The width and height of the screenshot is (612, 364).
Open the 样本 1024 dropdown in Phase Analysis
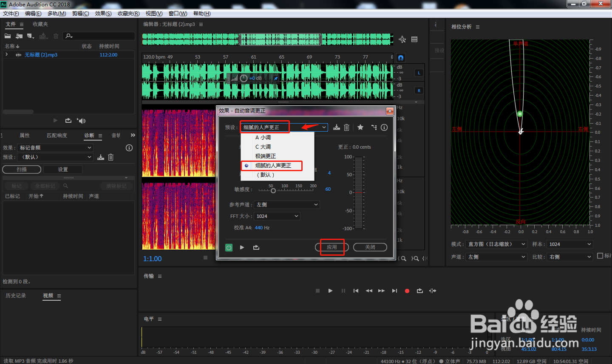(x=569, y=244)
